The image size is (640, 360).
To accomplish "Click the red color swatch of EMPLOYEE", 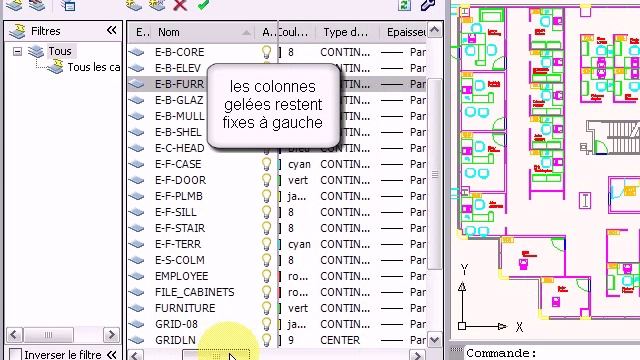I will [x=280, y=276].
